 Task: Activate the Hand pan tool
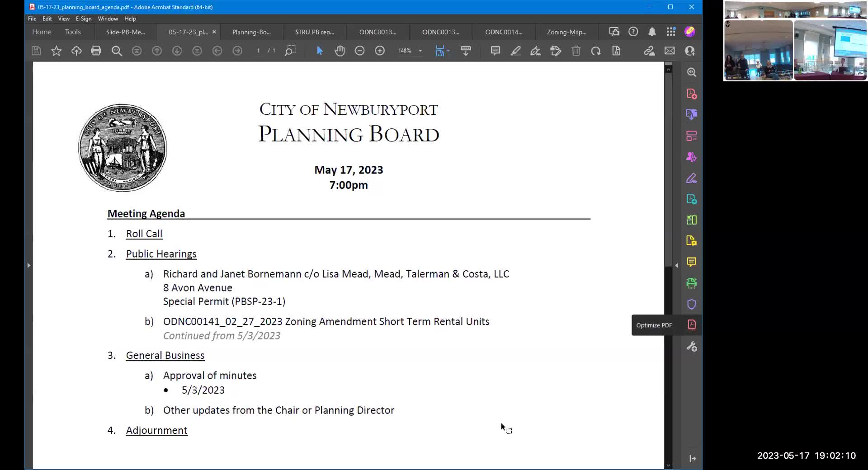coord(340,51)
